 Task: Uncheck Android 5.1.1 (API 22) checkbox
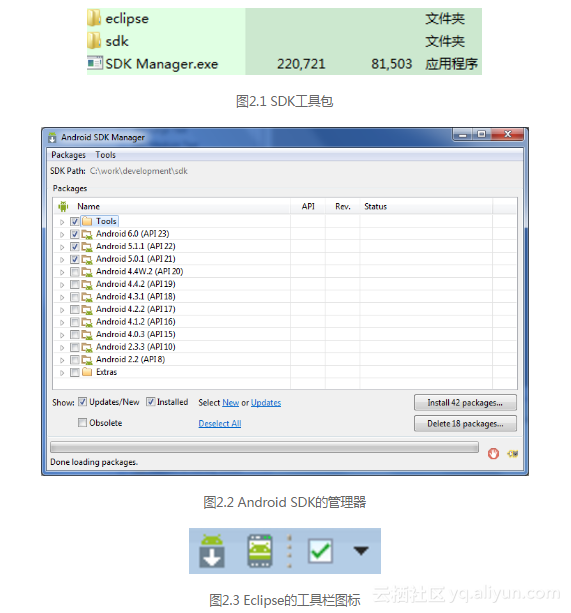[75, 247]
